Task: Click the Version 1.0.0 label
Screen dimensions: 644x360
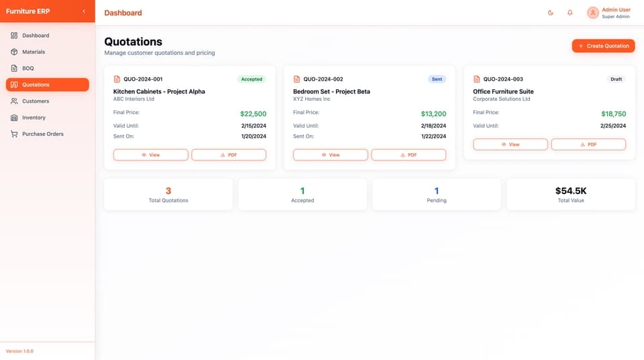Action: [19, 351]
